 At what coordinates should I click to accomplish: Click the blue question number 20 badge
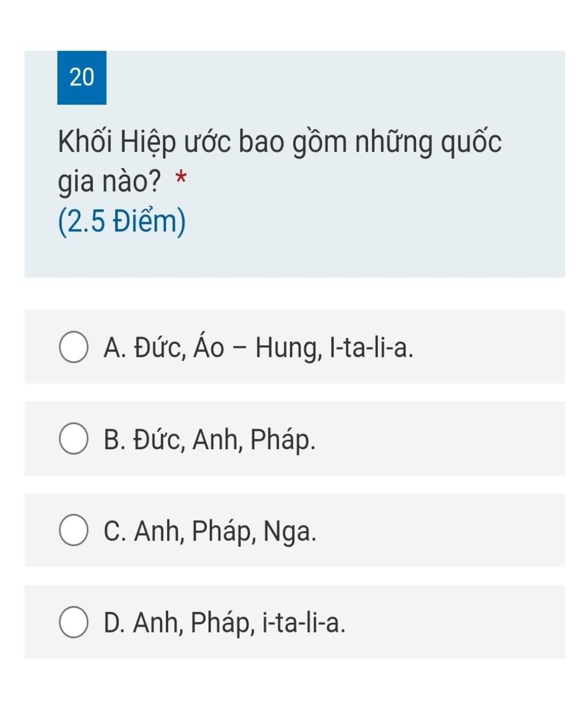(82, 77)
